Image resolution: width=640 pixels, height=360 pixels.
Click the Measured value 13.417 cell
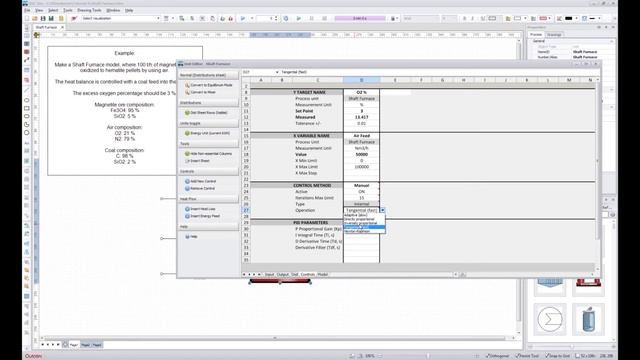point(361,117)
